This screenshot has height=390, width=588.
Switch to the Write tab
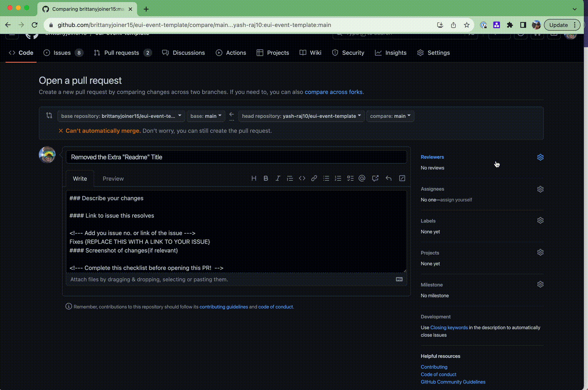click(80, 179)
